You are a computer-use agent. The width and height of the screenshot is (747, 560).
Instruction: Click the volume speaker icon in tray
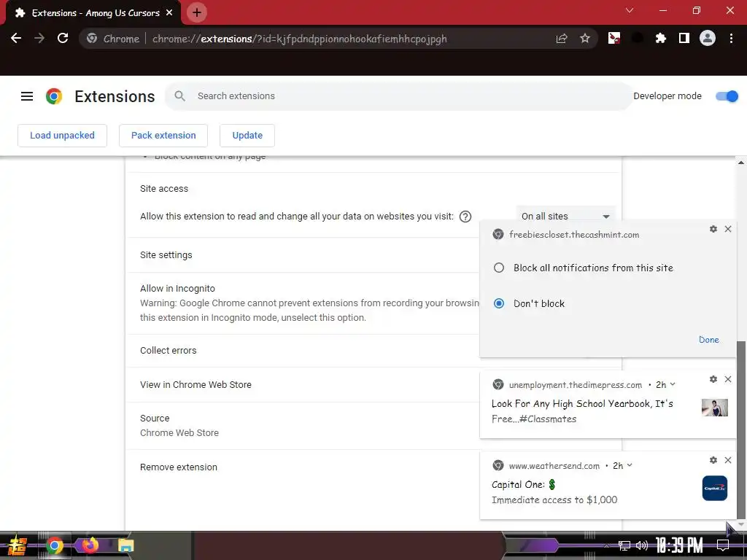642,545
